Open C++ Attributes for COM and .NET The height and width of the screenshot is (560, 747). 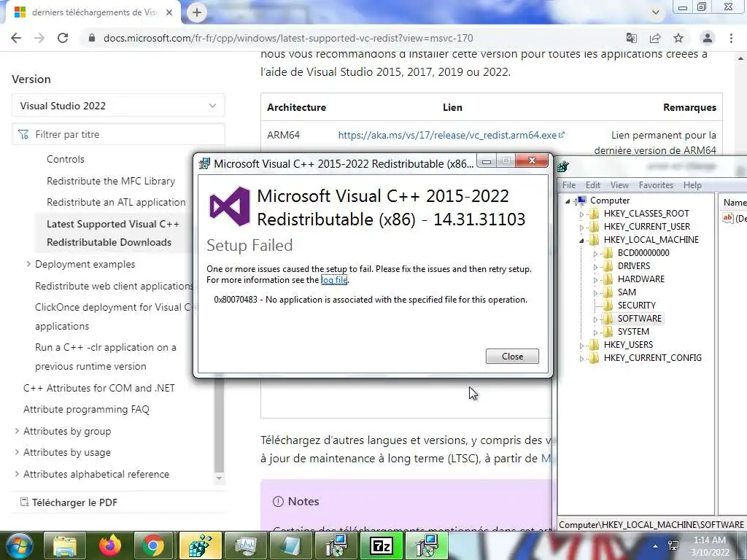99,388
